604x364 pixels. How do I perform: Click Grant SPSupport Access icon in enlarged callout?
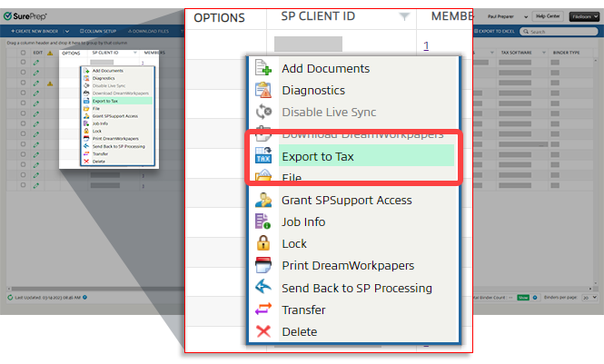(263, 200)
